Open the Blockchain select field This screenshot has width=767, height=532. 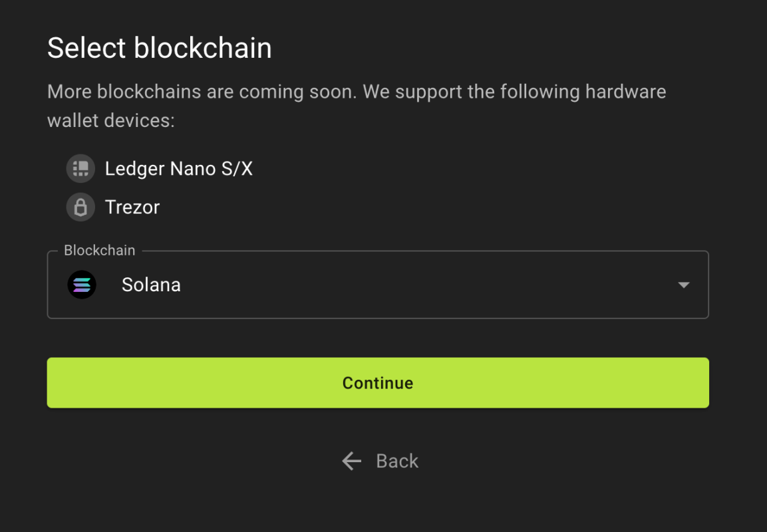tap(378, 285)
